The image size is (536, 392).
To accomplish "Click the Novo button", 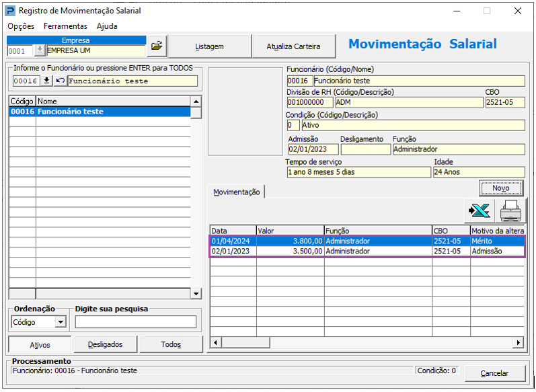I will pos(500,188).
